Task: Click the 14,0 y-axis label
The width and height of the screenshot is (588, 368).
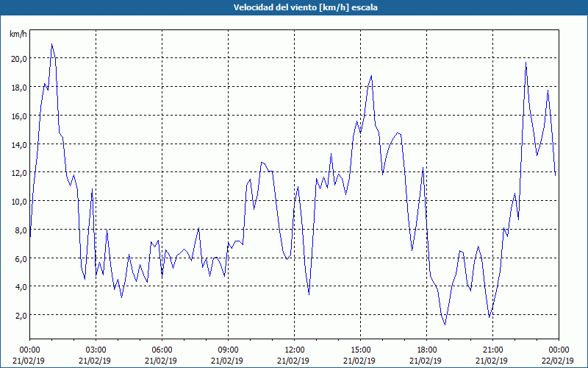Action: click(x=19, y=144)
